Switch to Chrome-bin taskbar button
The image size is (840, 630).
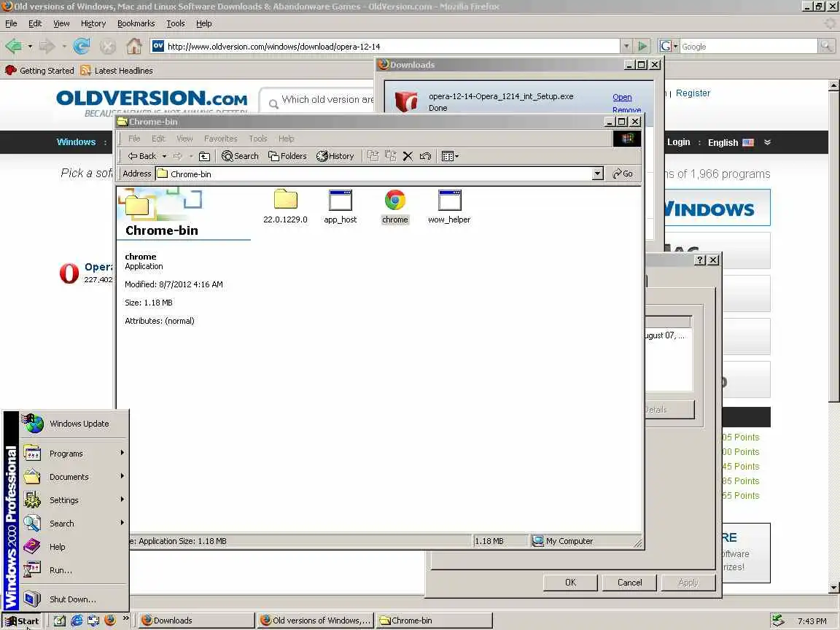(x=434, y=621)
